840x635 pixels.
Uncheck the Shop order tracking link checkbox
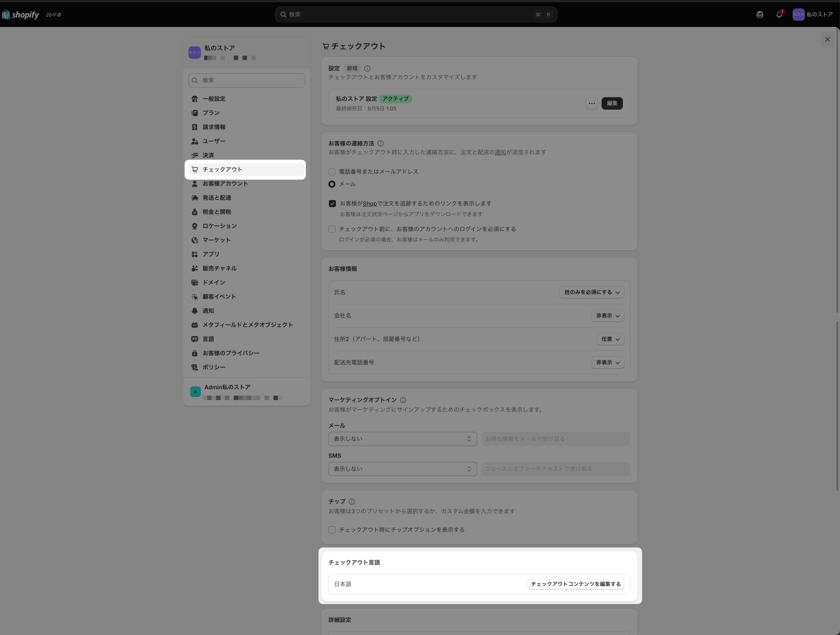pos(332,203)
